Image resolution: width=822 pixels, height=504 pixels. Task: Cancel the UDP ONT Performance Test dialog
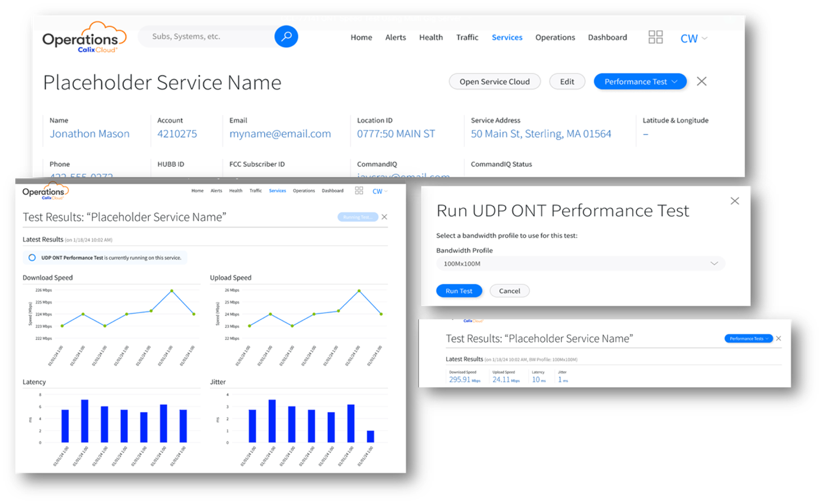(x=509, y=291)
